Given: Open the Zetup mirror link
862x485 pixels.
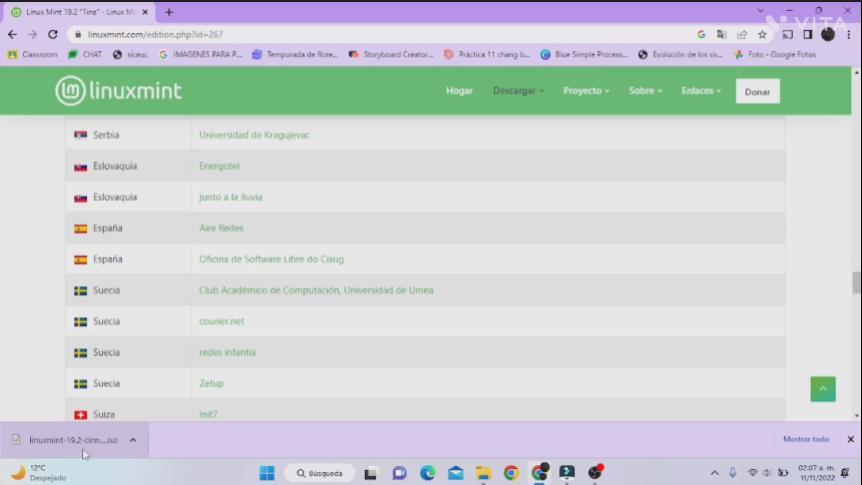Looking at the screenshot, I should pos(211,383).
